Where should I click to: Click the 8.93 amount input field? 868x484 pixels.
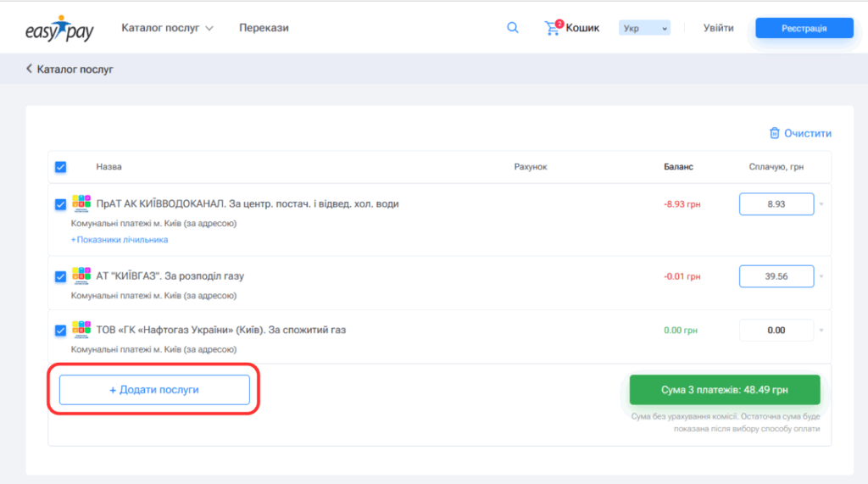[x=776, y=204]
